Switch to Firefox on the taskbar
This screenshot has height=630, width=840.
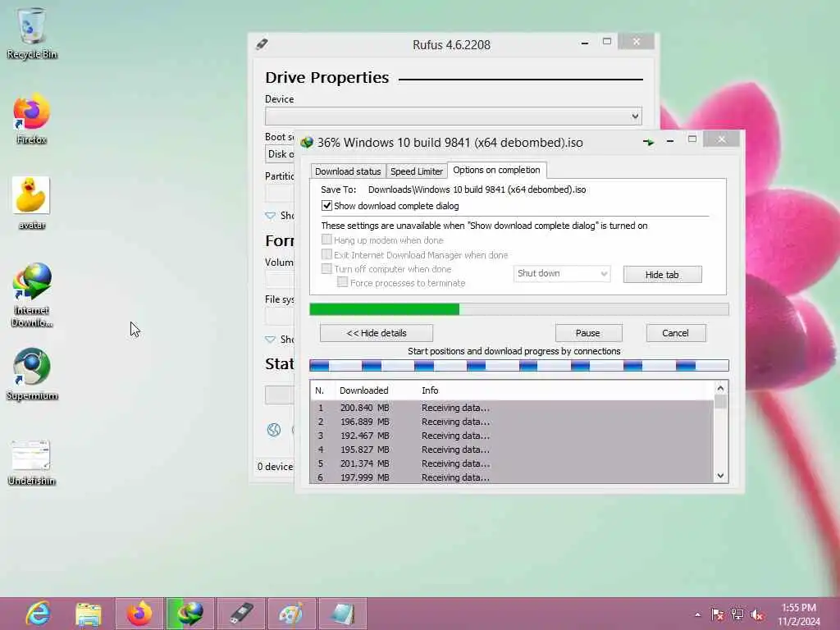139,614
